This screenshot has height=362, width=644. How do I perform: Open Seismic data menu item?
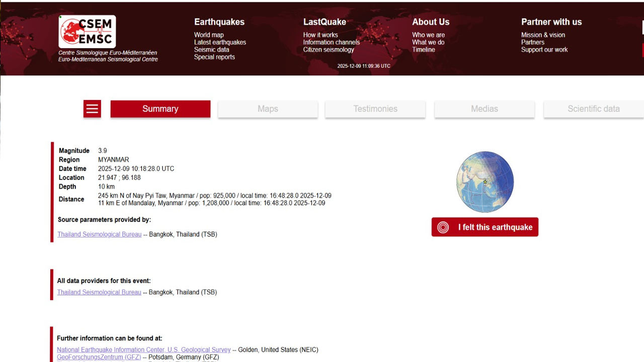tap(212, 50)
